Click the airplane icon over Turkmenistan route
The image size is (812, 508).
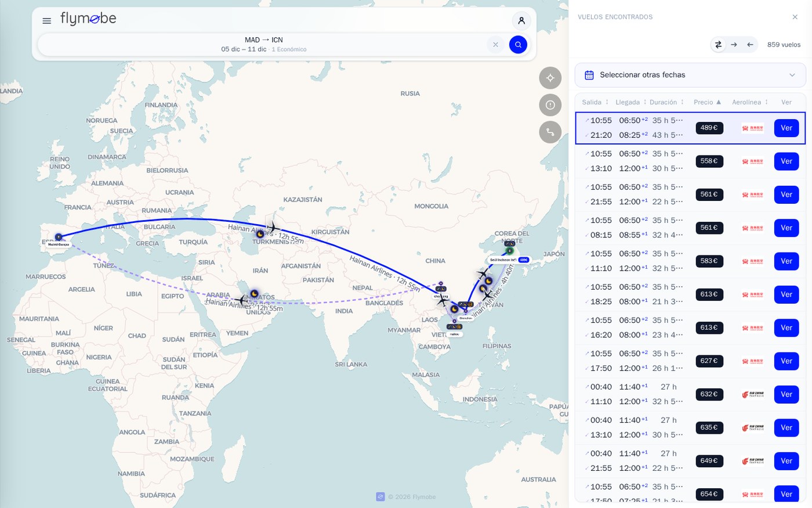[273, 227]
